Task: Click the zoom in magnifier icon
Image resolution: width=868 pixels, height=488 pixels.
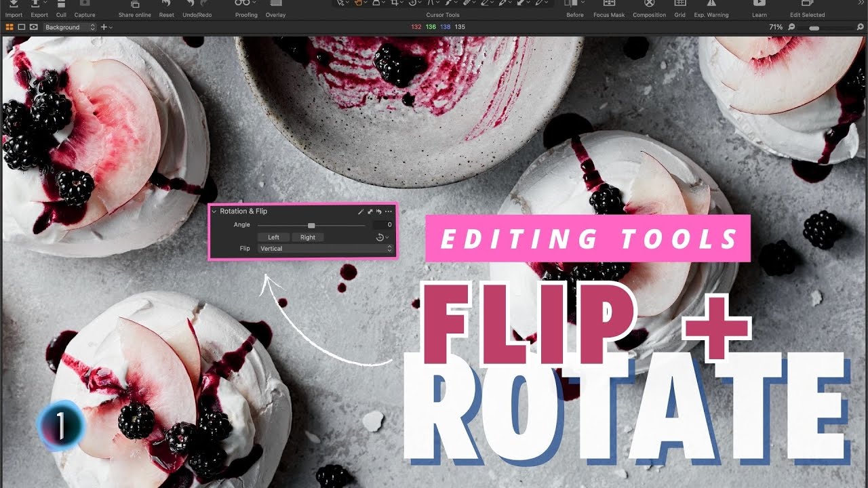Action: tap(860, 27)
